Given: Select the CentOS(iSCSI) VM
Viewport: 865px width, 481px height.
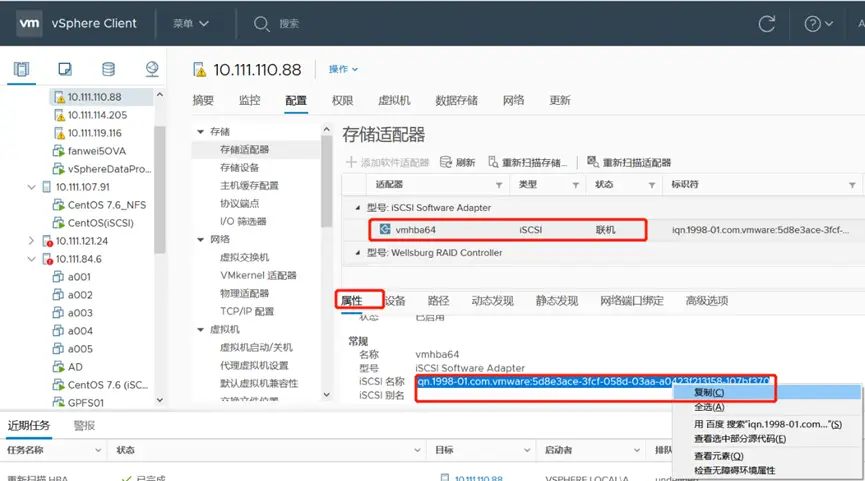Looking at the screenshot, I should tap(100, 223).
